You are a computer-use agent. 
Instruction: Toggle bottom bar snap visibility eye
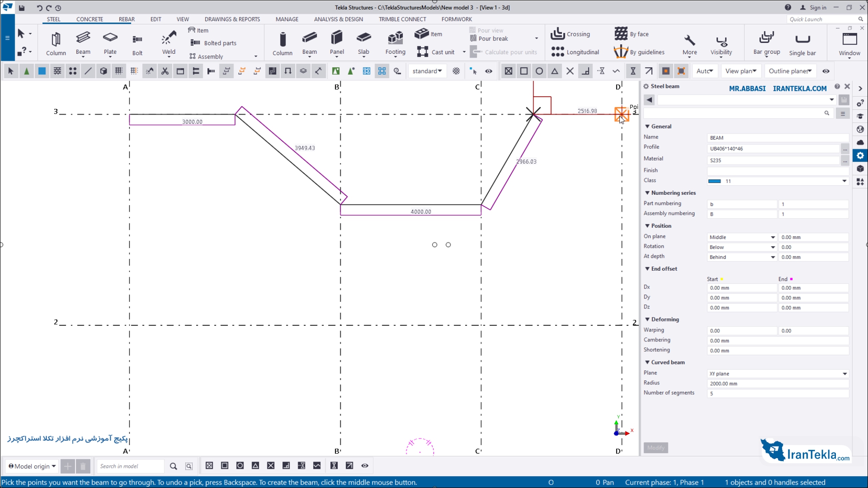coord(365,466)
